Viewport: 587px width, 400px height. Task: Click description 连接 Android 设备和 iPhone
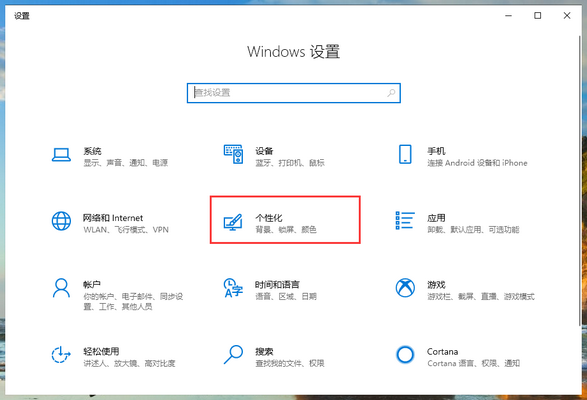(477, 163)
